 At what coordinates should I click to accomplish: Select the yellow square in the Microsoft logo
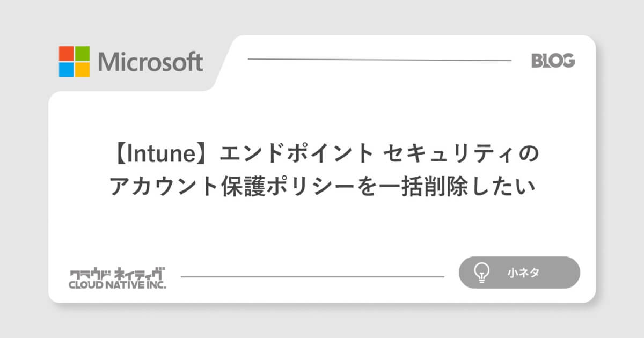tap(82, 70)
